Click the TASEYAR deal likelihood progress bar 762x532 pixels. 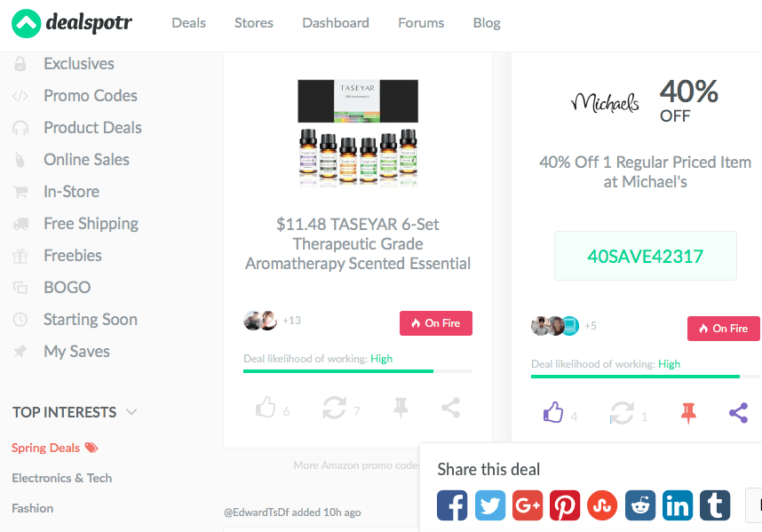[358, 371]
